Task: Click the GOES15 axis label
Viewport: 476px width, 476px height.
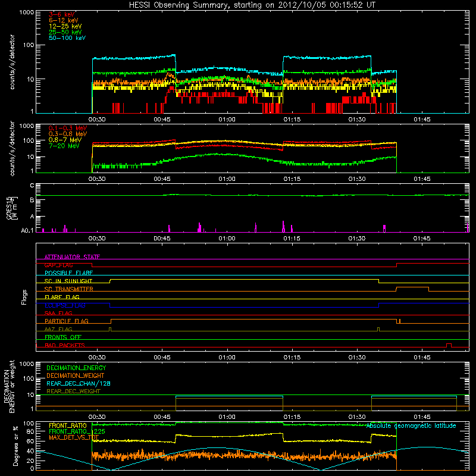Action: [x=9, y=208]
